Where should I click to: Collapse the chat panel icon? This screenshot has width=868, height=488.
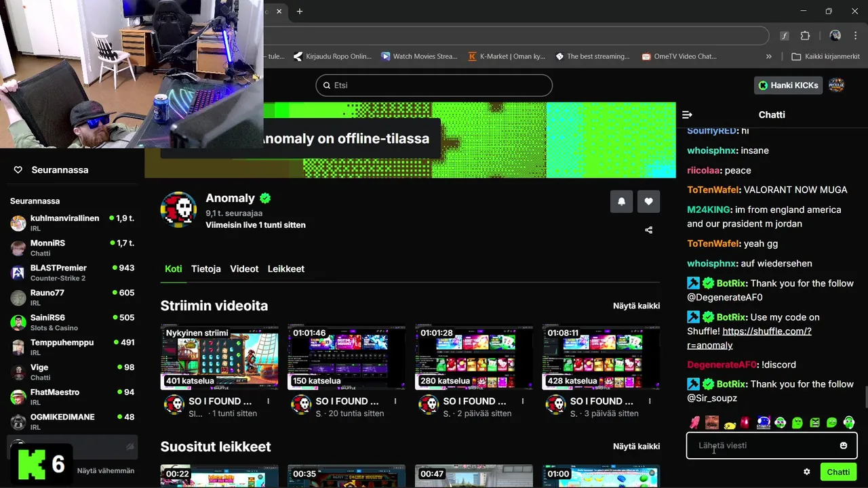coord(687,115)
